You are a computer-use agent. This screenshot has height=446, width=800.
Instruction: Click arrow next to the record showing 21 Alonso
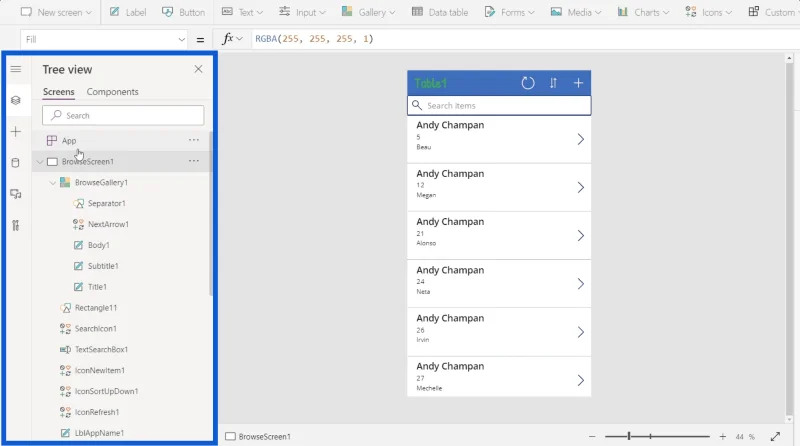[x=581, y=235]
